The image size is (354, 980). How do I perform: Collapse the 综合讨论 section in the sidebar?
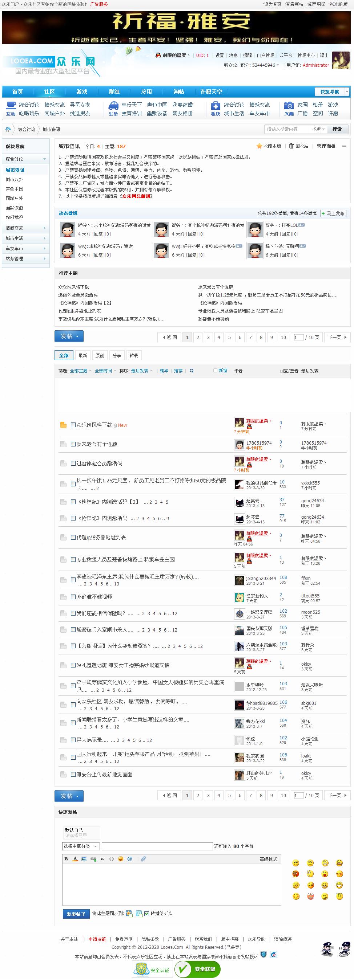point(44,159)
